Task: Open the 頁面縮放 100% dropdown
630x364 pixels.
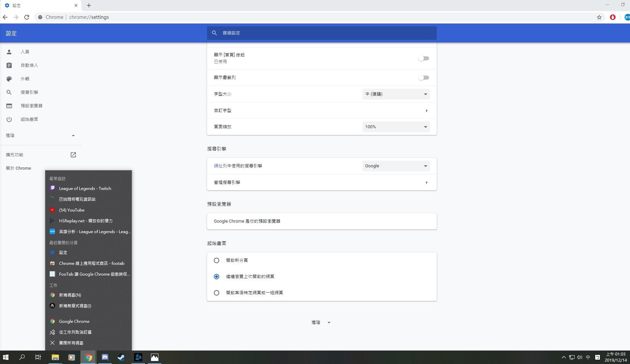Action: tap(396, 127)
